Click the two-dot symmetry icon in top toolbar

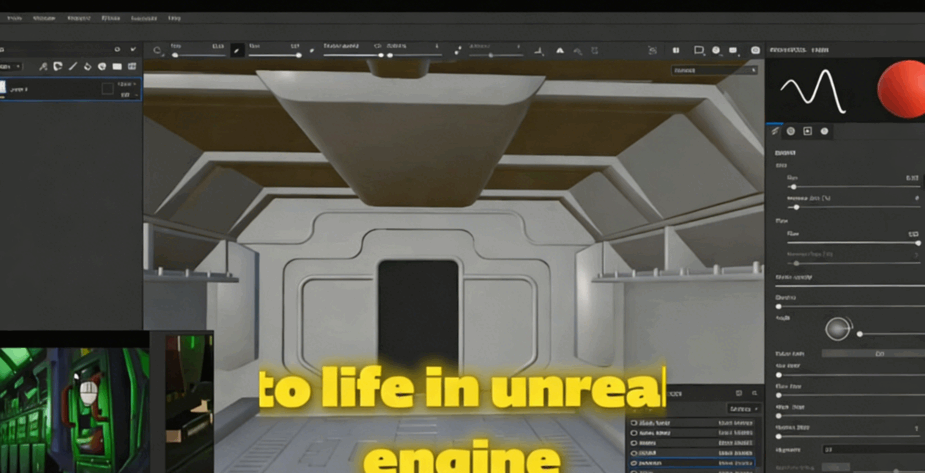457,51
